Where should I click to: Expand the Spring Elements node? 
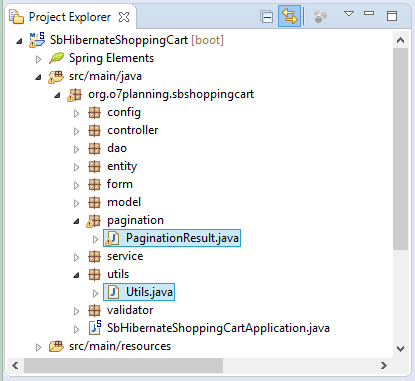pos(38,59)
